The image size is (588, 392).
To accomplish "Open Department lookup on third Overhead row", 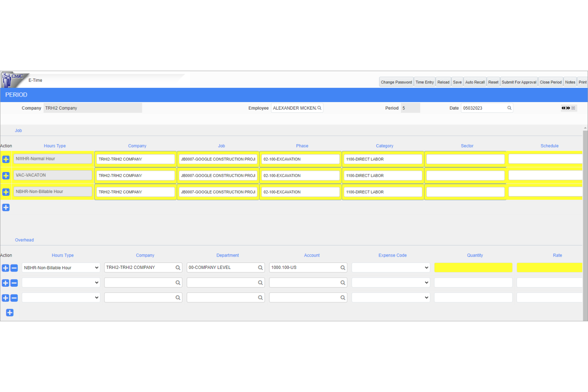I will (x=261, y=297).
